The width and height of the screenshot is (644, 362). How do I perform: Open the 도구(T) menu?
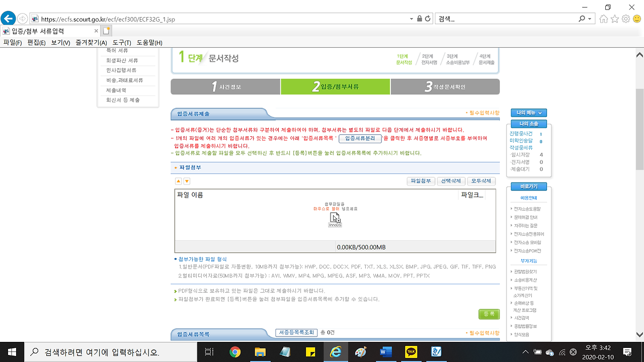(122, 43)
